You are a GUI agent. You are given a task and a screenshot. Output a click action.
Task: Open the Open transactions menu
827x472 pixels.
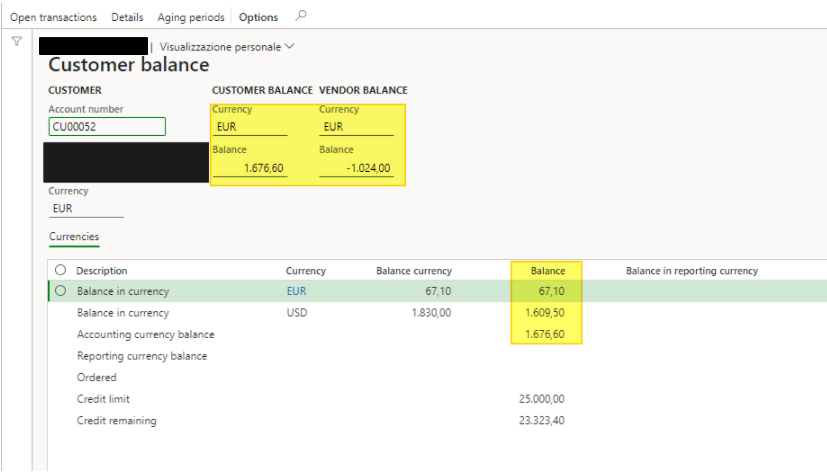(x=53, y=17)
